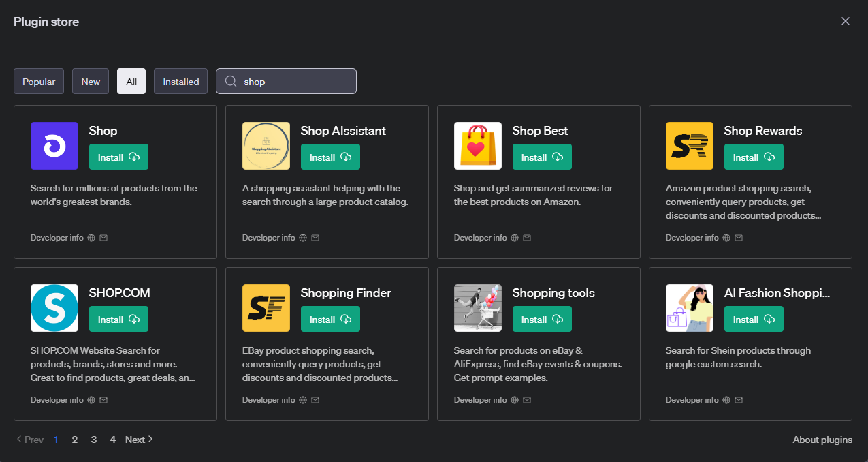Click the 'Shop AIssistant' plugin title
The image size is (868, 462).
tap(343, 131)
